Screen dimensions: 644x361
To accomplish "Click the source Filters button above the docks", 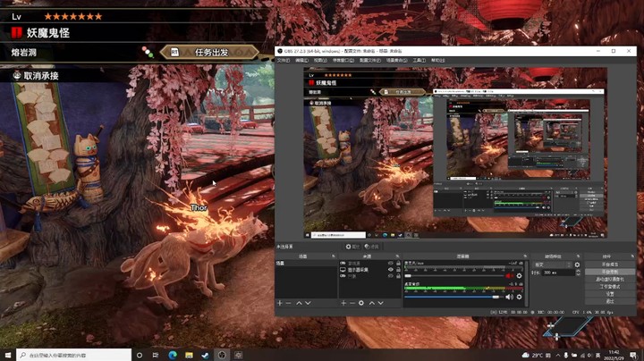I will coord(372,247).
